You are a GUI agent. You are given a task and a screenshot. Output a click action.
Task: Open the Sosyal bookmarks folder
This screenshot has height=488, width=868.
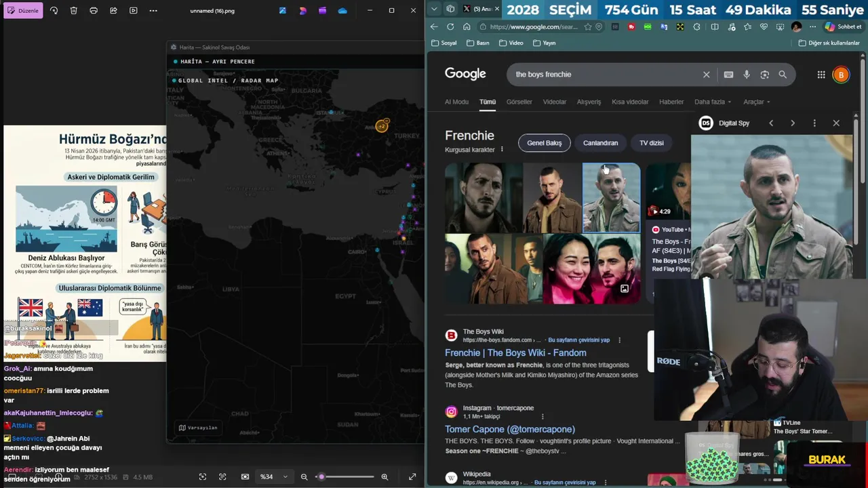tap(444, 43)
